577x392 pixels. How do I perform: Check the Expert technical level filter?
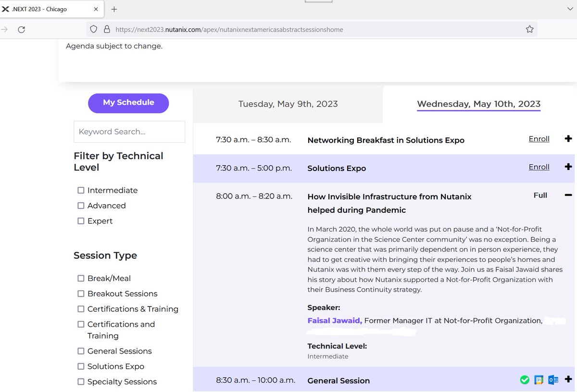coord(81,221)
